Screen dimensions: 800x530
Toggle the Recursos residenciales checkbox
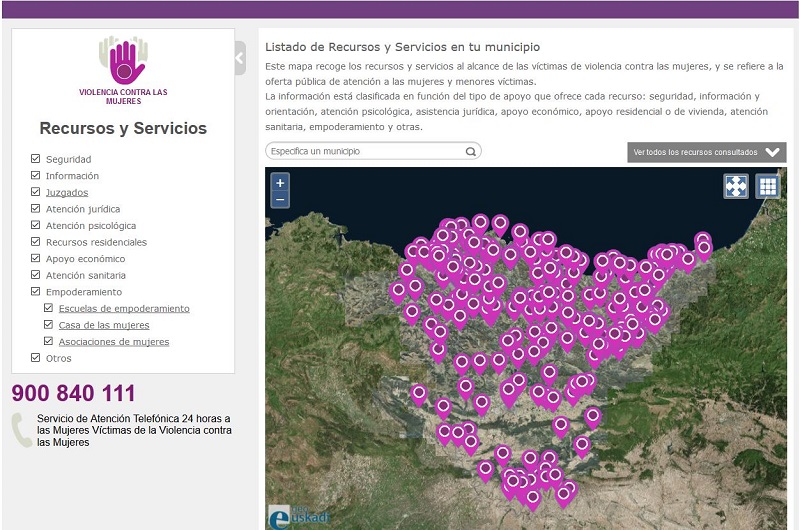[36, 242]
